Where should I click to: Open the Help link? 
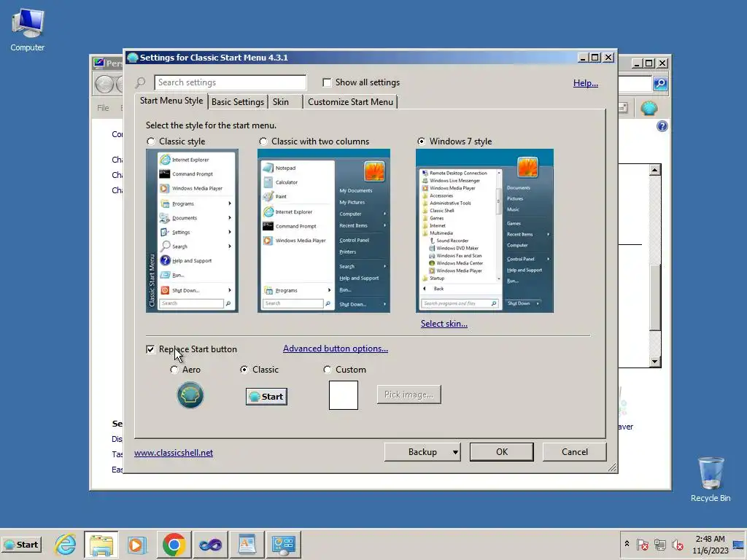click(x=585, y=83)
